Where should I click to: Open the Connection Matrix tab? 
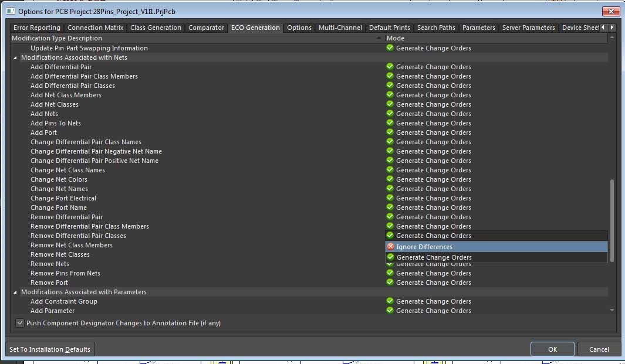95,28
